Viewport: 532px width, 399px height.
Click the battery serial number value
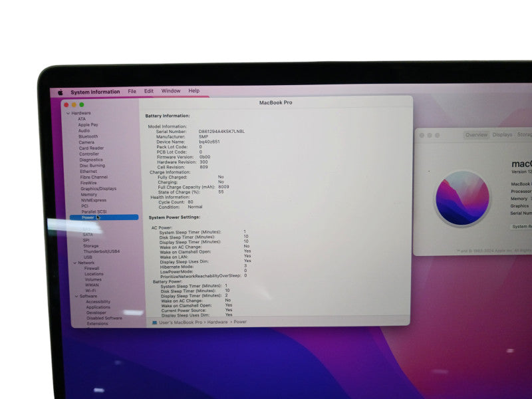pyautogui.click(x=221, y=131)
